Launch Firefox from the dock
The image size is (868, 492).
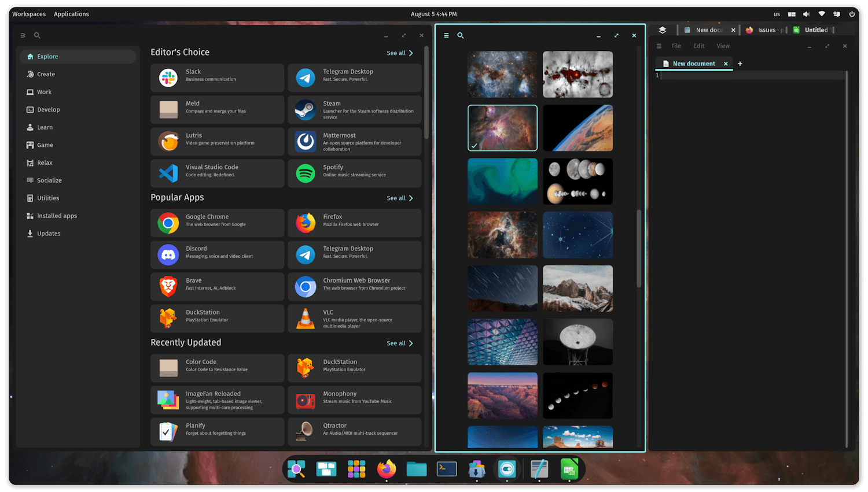pos(387,469)
